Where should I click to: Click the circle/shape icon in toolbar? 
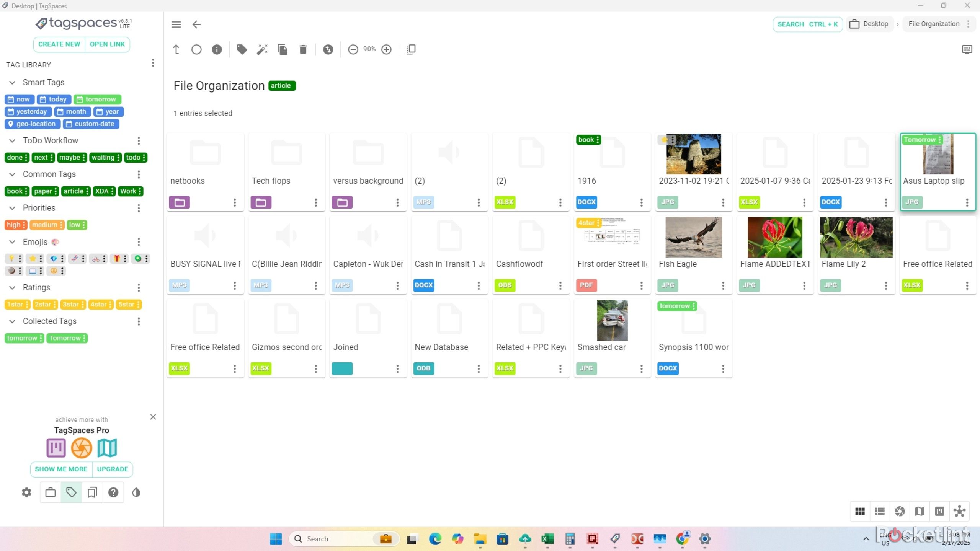point(197,49)
